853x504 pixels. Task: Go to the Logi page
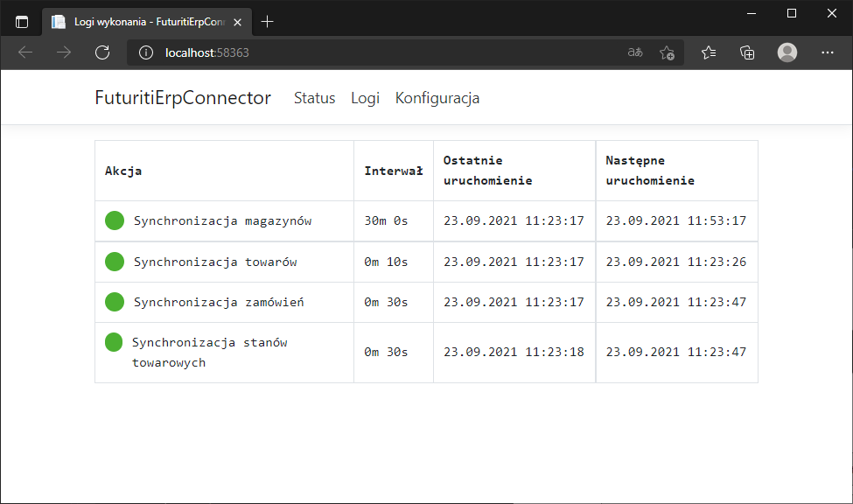[x=365, y=98]
